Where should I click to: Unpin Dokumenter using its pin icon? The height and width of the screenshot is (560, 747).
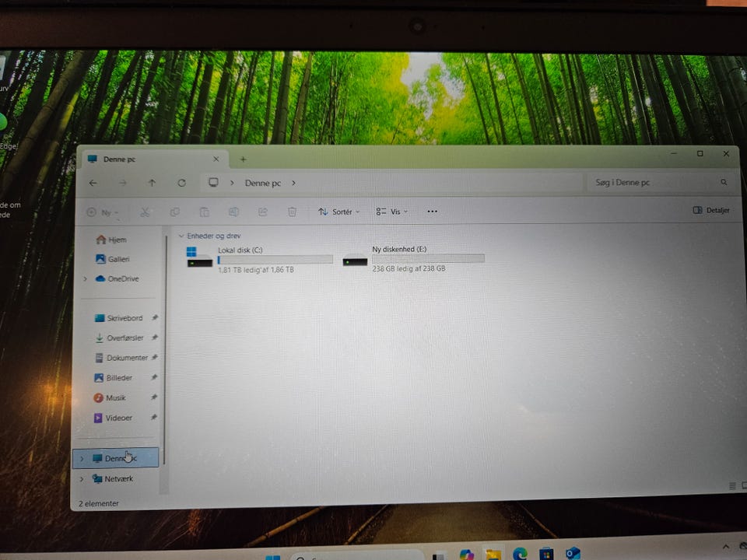[x=154, y=357]
